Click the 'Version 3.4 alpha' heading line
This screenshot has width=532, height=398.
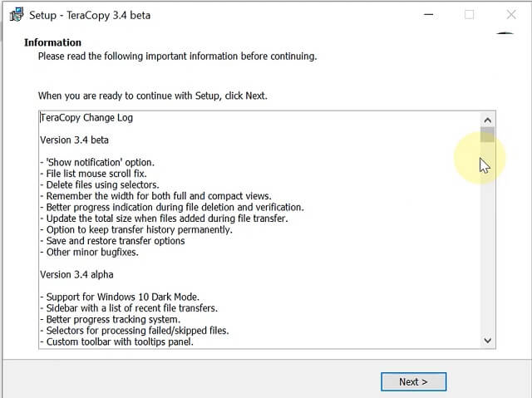click(76, 274)
